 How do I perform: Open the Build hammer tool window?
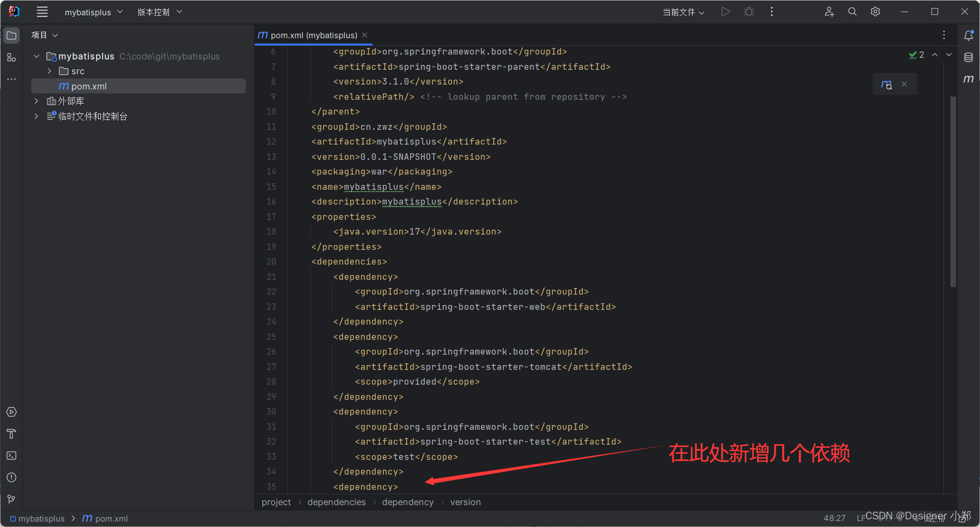click(x=11, y=434)
